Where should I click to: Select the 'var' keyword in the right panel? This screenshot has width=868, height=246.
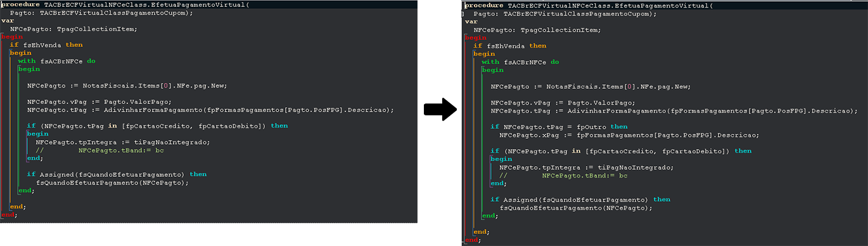tap(471, 22)
